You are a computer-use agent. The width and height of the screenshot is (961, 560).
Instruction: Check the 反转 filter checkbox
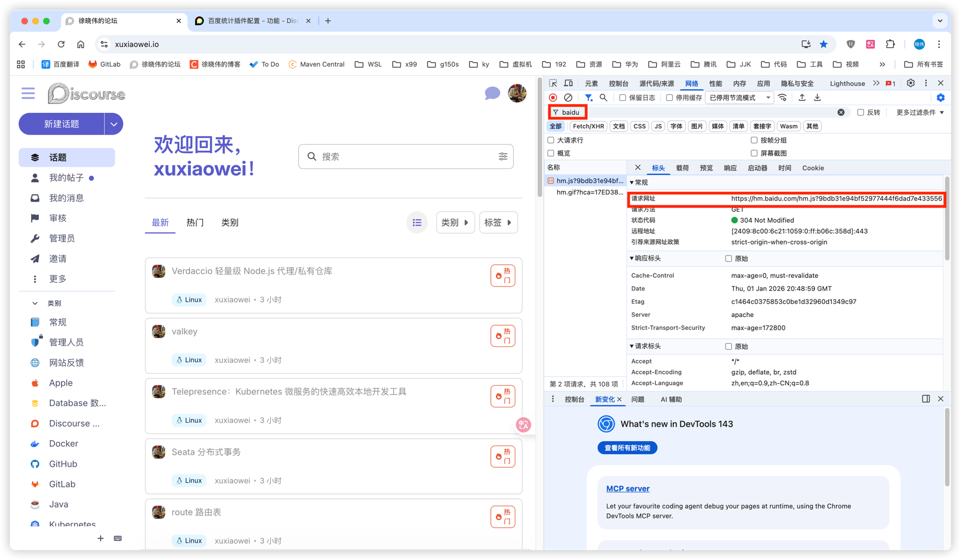[x=861, y=112]
